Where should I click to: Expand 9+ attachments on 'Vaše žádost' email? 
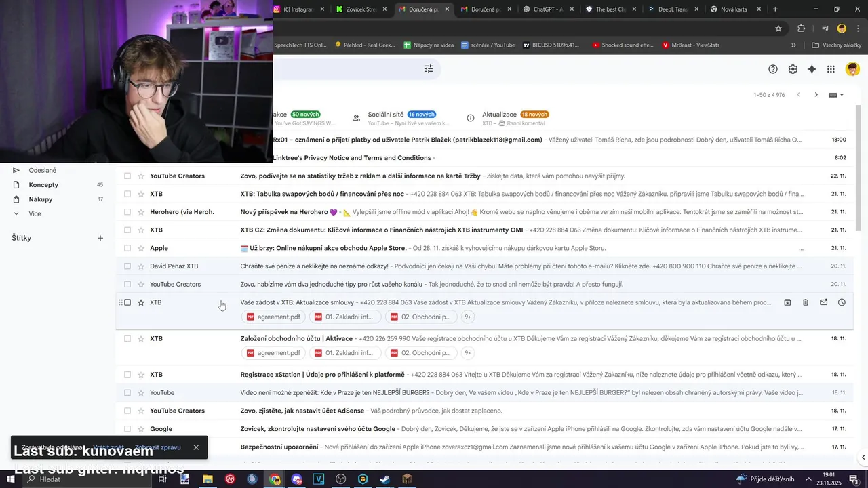[467, 317]
